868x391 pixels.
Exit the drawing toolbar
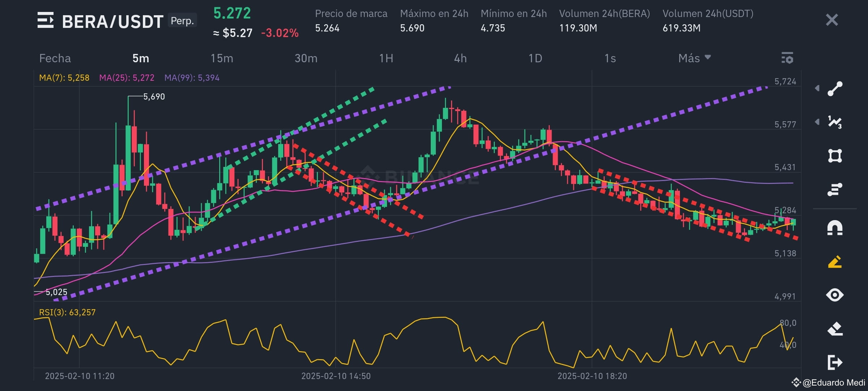(x=835, y=362)
